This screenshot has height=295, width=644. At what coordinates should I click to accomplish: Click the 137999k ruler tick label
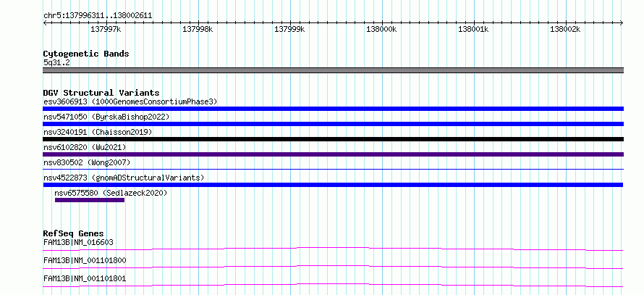click(290, 29)
